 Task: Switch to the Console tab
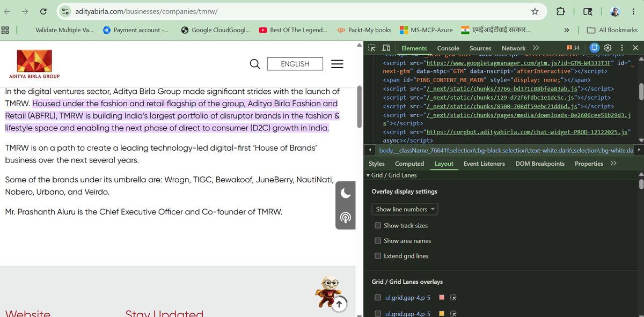tap(448, 48)
